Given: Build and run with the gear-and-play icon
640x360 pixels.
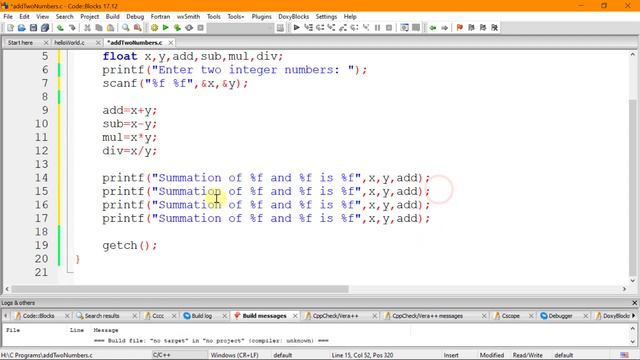Looking at the screenshot, I should pos(177,28).
